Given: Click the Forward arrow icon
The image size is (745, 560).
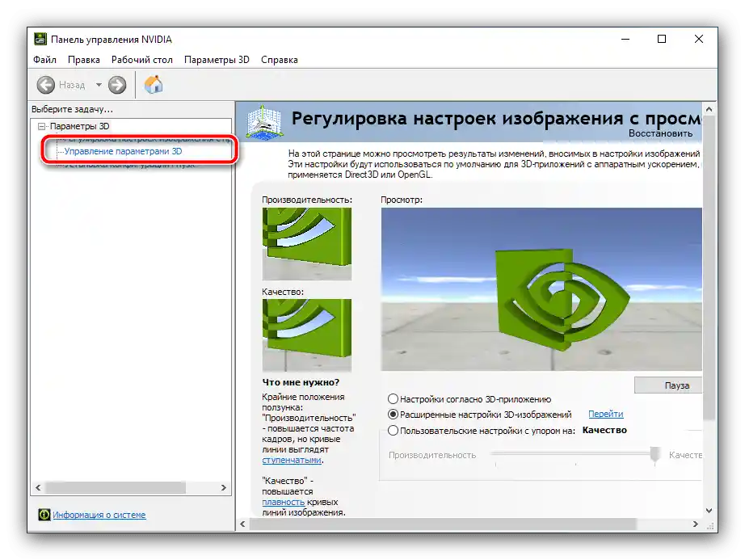Looking at the screenshot, I should coord(117,85).
